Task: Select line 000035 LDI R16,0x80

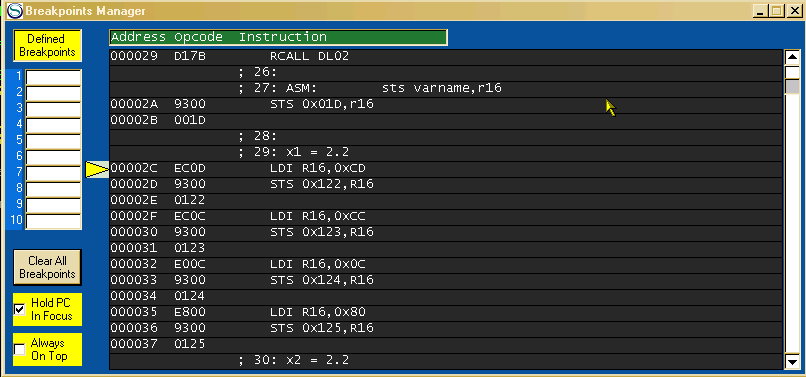Action: click(446, 312)
